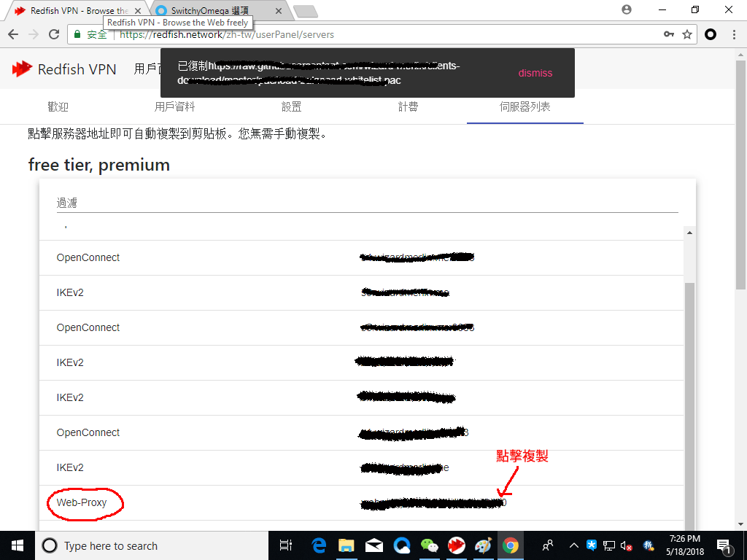The image size is (747, 560).
Task: Click the Chrome icon in the taskbar
Action: 510,545
